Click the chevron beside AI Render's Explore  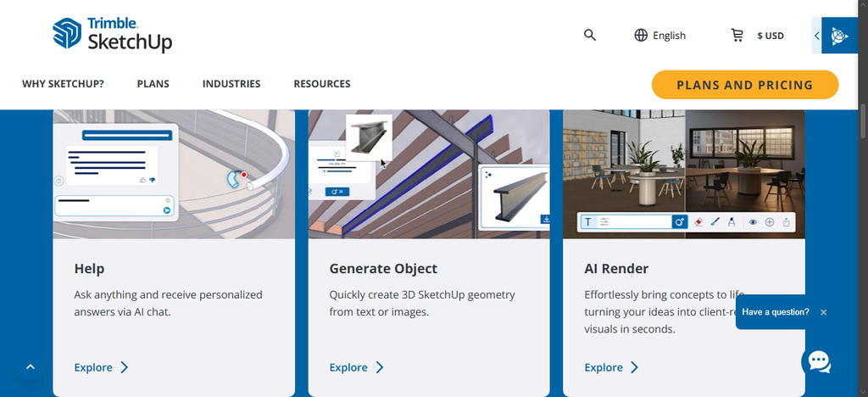(x=634, y=367)
